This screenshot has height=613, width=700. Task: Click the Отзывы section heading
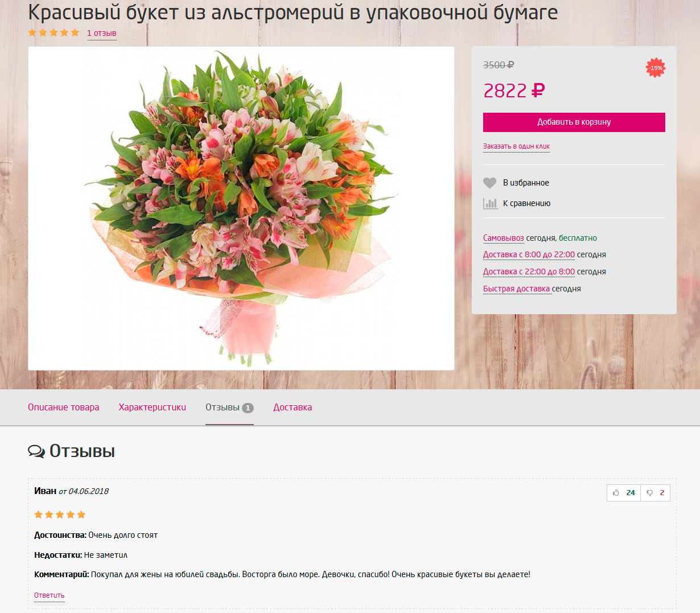pyautogui.click(x=82, y=451)
